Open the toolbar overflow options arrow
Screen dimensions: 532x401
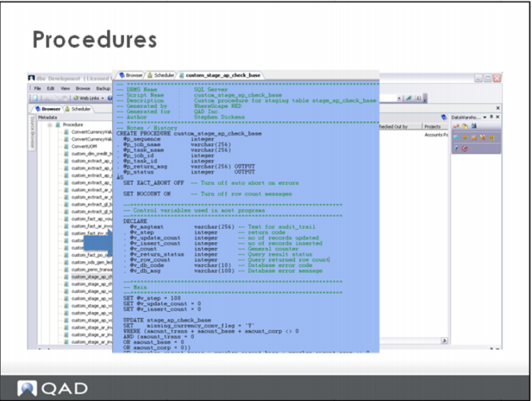(x=426, y=99)
